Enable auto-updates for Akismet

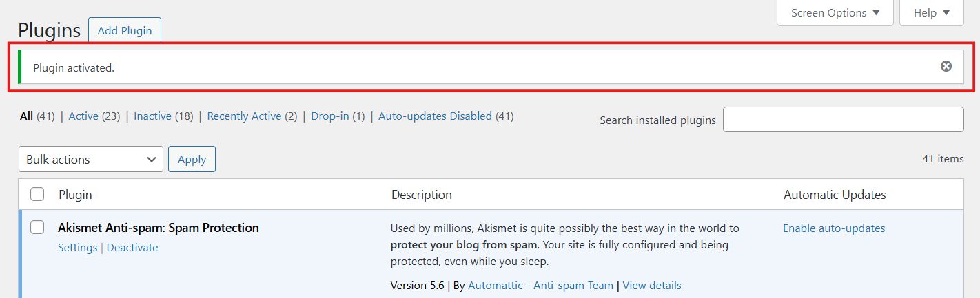834,228
